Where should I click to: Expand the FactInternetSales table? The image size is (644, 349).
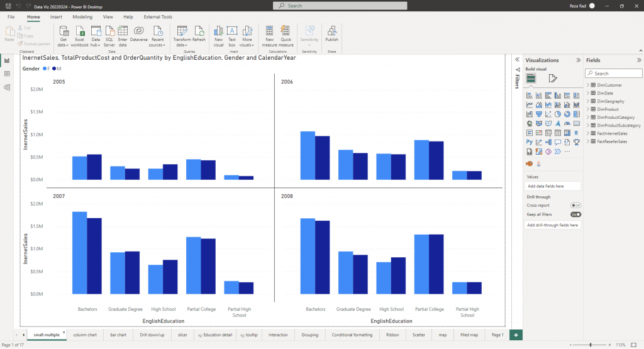[588, 134]
